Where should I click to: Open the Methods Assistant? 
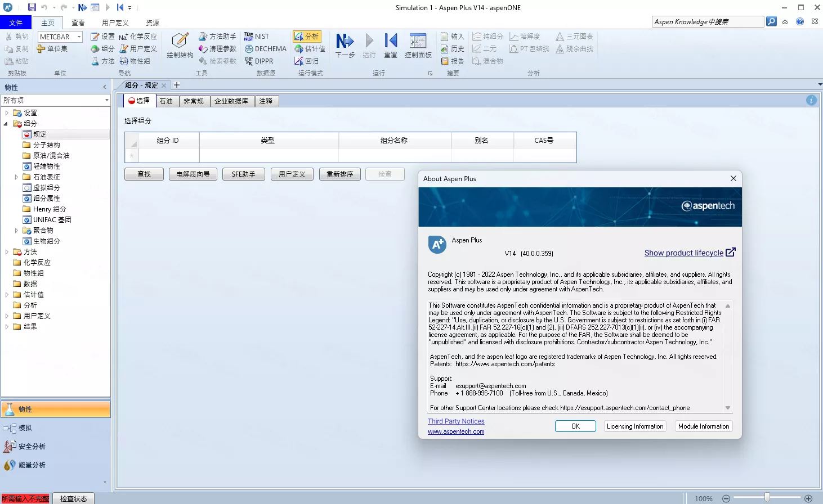tap(218, 36)
